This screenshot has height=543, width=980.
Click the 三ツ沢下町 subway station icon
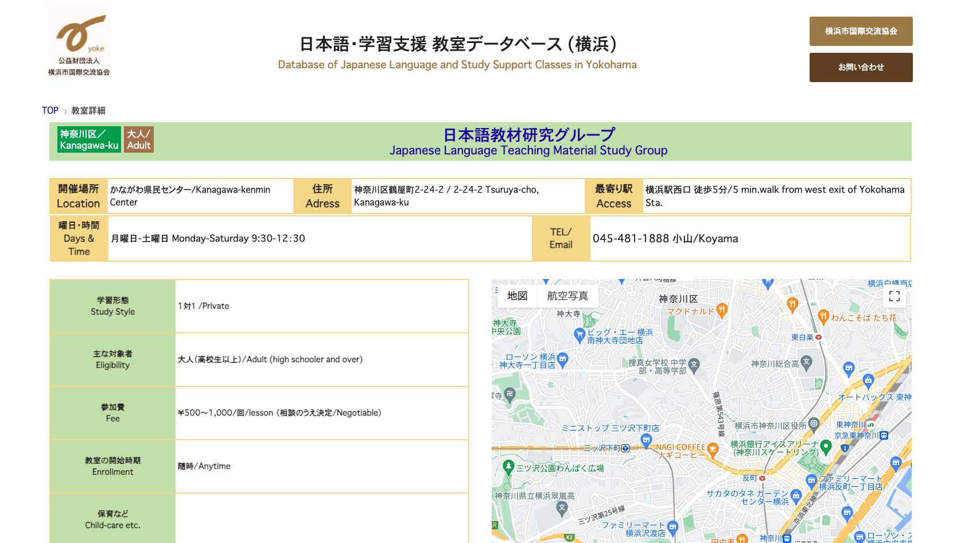(625, 448)
